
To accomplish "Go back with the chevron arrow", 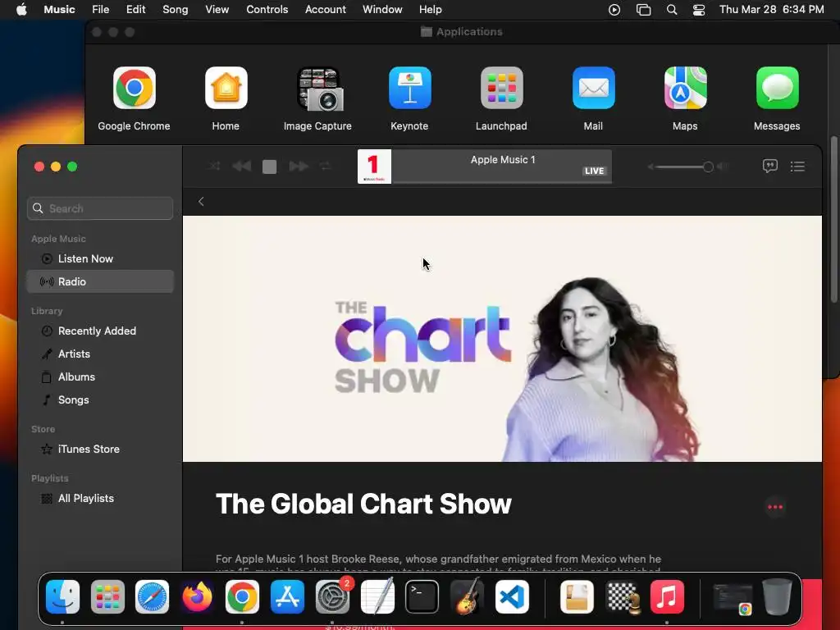I will click(201, 202).
